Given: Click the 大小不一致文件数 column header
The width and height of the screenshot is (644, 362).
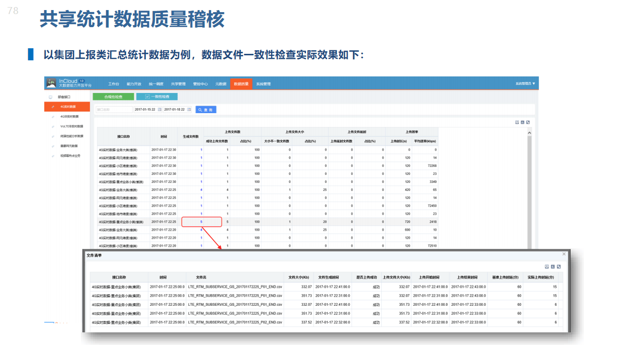Looking at the screenshot, I should (277, 141).
